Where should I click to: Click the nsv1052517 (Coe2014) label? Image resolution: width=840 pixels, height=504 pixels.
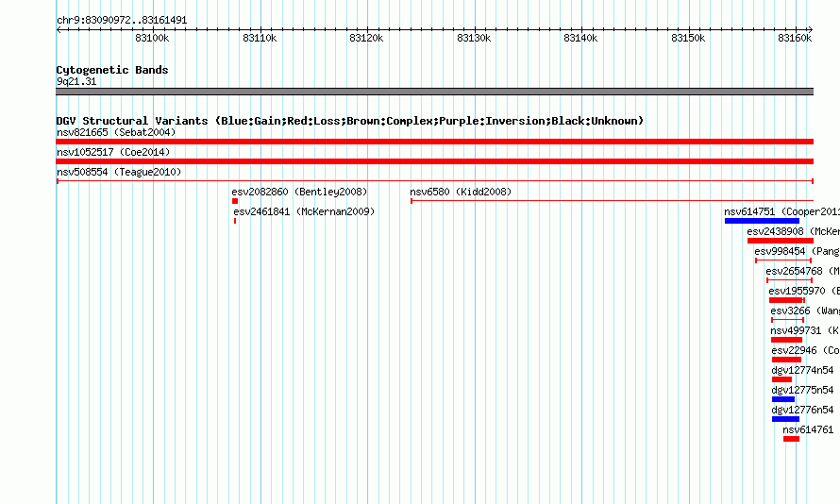(113, 152)
